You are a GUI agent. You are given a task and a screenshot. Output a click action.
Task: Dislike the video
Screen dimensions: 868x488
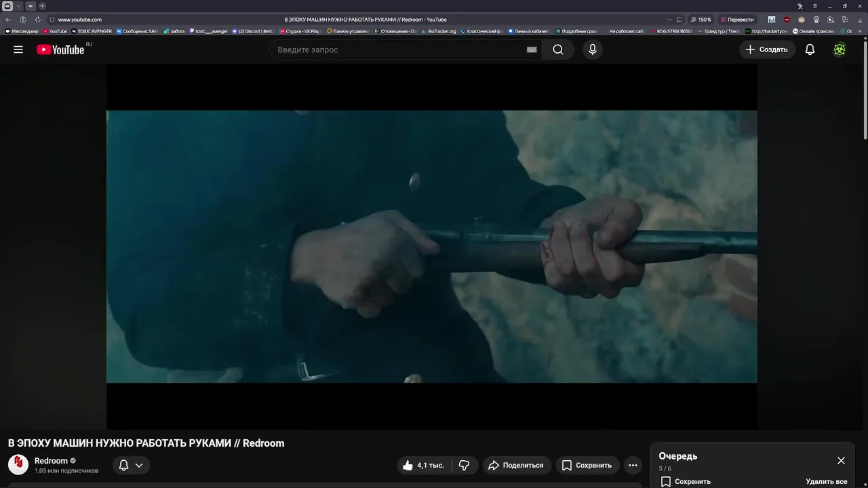pyautogui.click(x=465, y=465)
